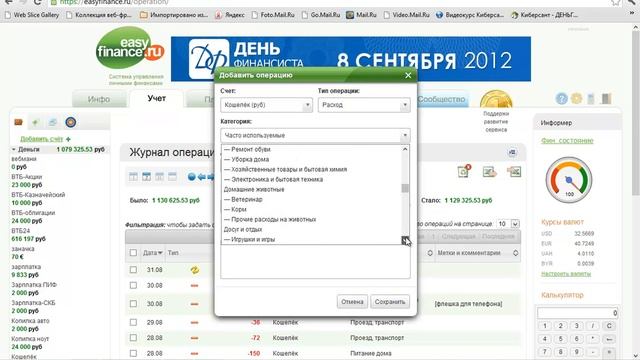The width and height of the screenshot is (640, 360).
Task: Click calculator digit 5
Action: (x=560, y=339)
